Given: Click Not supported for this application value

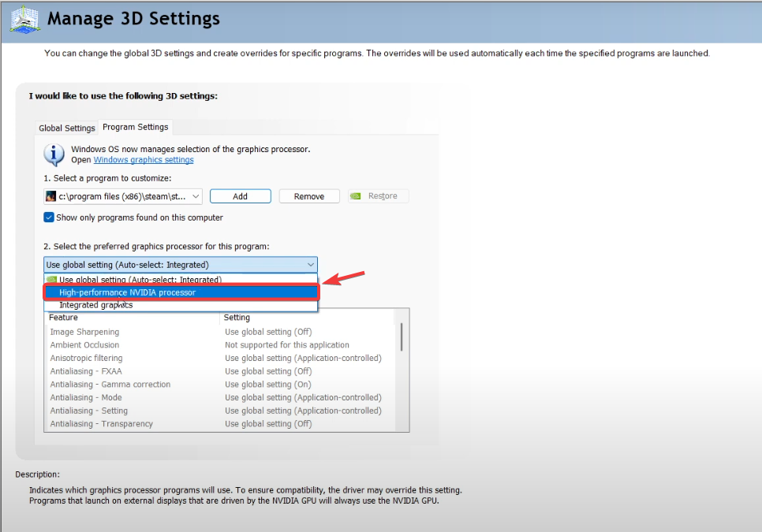Looking at the screenshot, I should pos(286,345).
